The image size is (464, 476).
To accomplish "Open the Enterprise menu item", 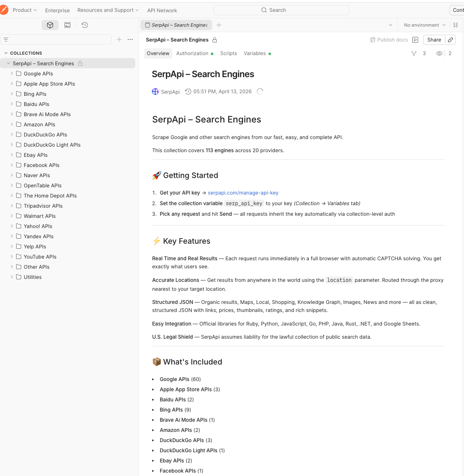I will [x=57, y=10].
